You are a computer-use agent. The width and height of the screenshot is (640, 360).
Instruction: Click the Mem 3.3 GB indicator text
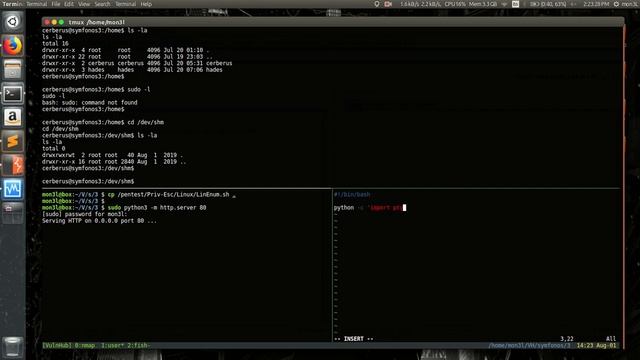[x=483, y=4]
